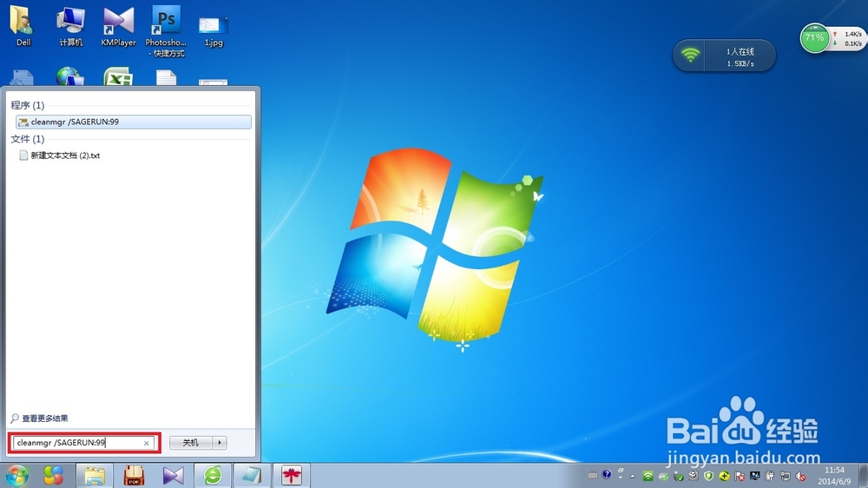Click the Windows Start orb
868x488 pixels.
coord(17,475)
